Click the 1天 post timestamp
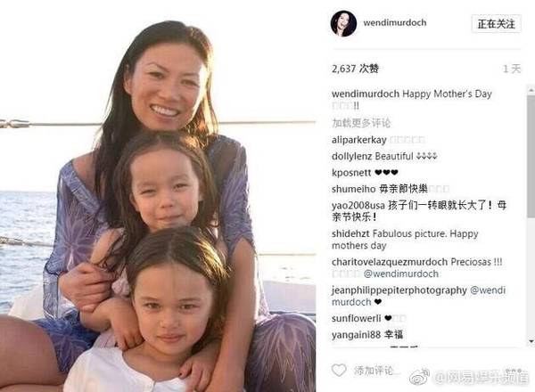The width and height of the screenshot is (535, 392). coord(512,69)
